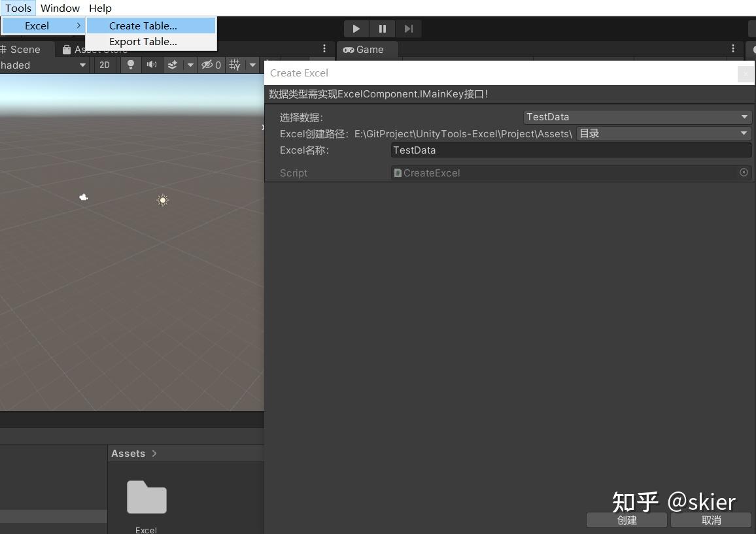The image size is (756, 534).
Task: Open the TestData data type dropdown
Action: tap(637, 116)
